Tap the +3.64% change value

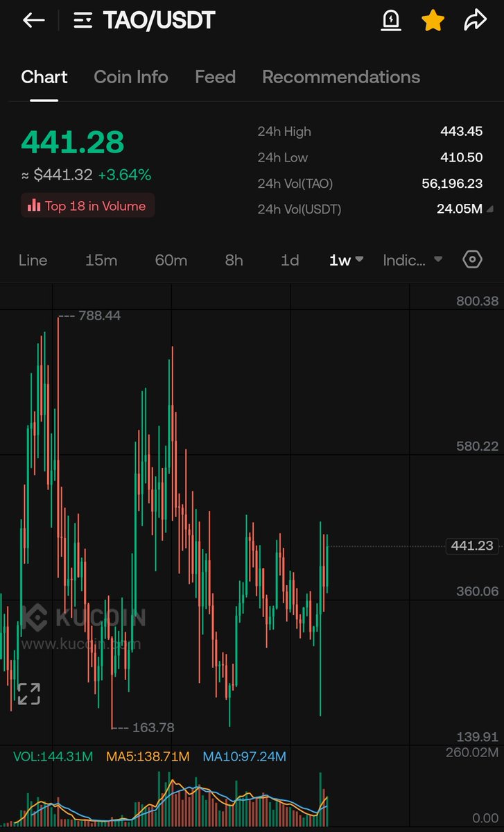pos(125,175)
